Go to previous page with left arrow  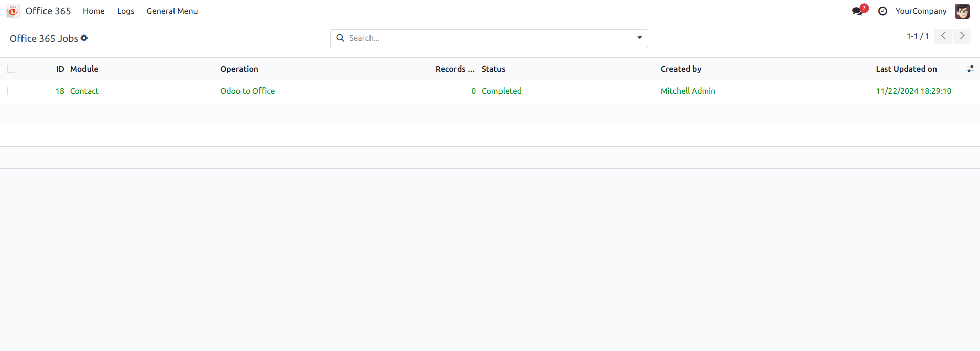coord(943,36)
